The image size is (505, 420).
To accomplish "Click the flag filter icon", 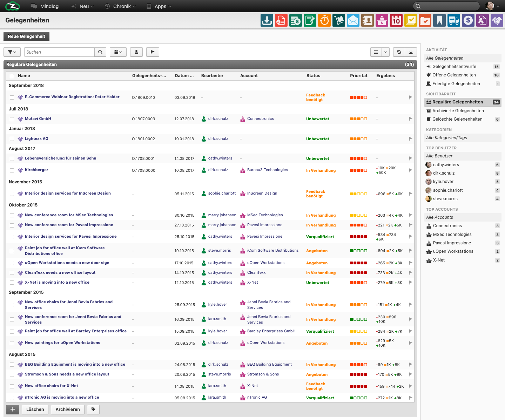I will click(153, 52).
